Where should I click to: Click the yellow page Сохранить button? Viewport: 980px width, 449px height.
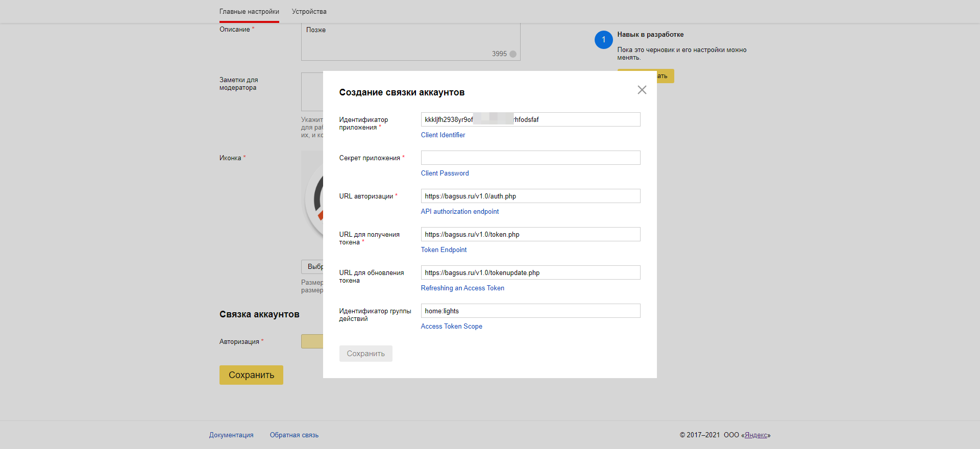(251, 375)
